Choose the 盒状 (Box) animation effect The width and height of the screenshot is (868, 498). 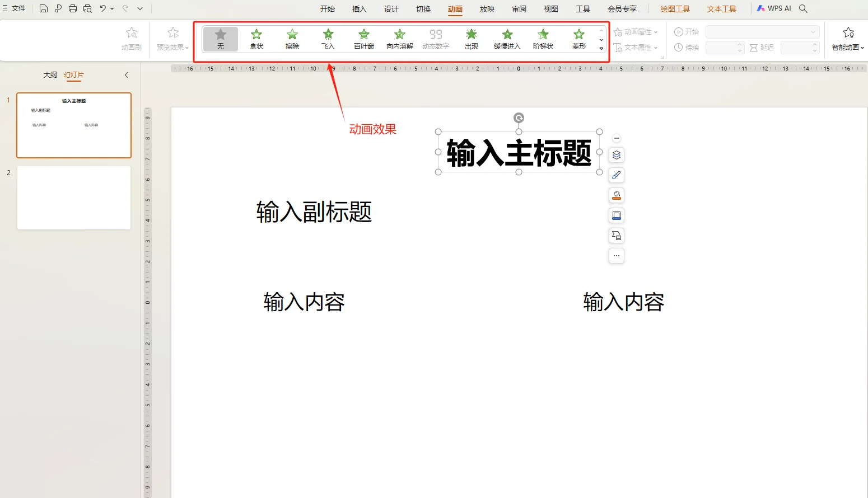click(256, 38)
